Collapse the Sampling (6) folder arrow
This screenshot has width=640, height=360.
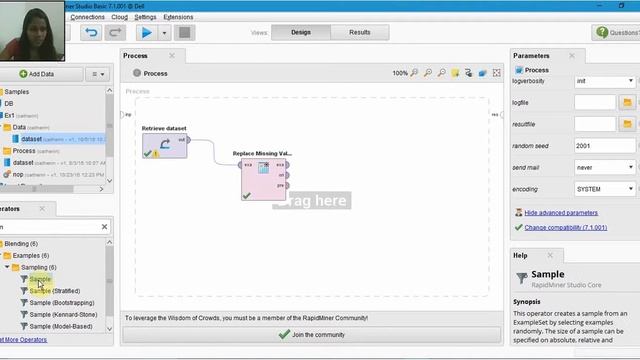tap(7, 267)
